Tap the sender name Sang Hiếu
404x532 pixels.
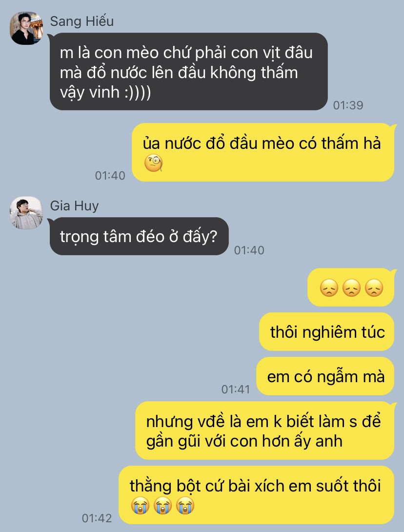pyautogui.click(x=82, y=21)
